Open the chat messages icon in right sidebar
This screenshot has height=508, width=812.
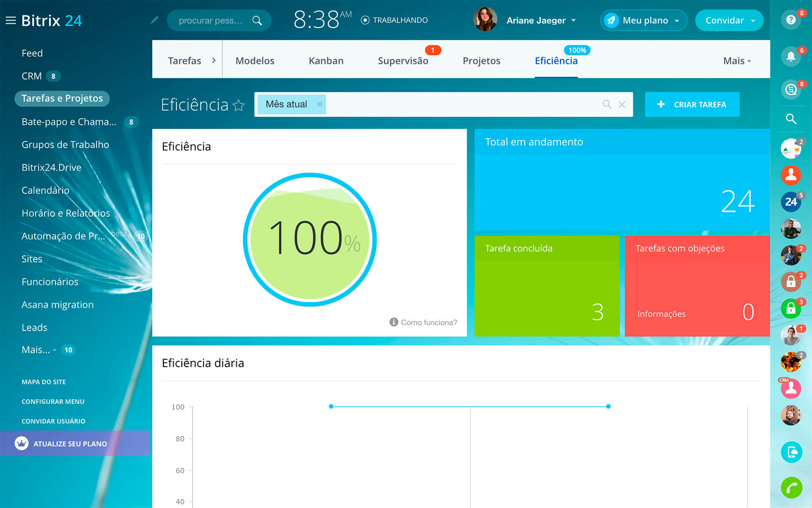click(790, 89)
